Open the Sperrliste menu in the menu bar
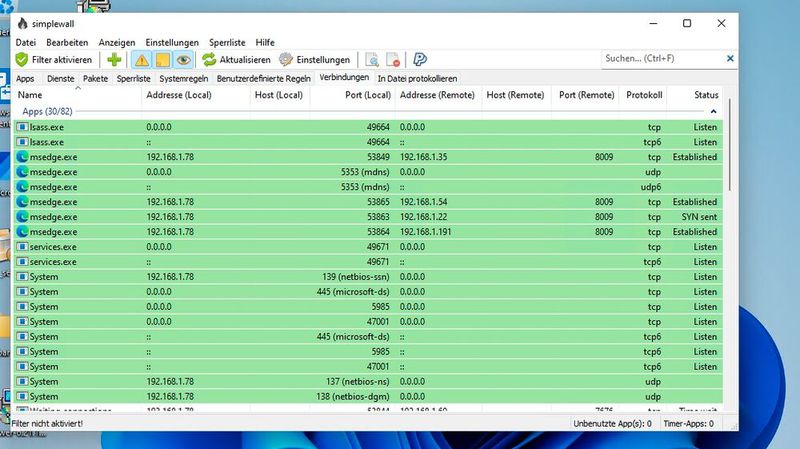The image size is (800, 449). [227, 42]
